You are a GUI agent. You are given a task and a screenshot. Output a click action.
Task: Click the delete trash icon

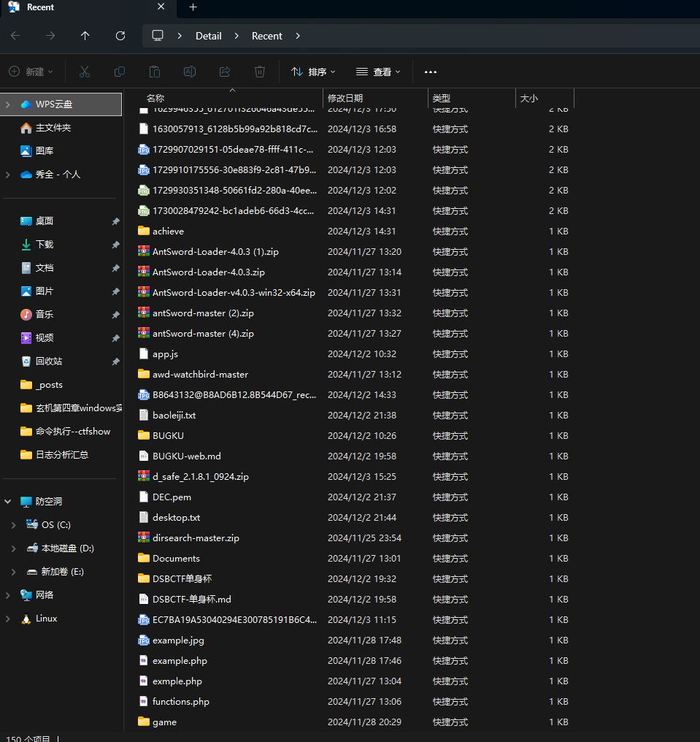pos(260,72)
